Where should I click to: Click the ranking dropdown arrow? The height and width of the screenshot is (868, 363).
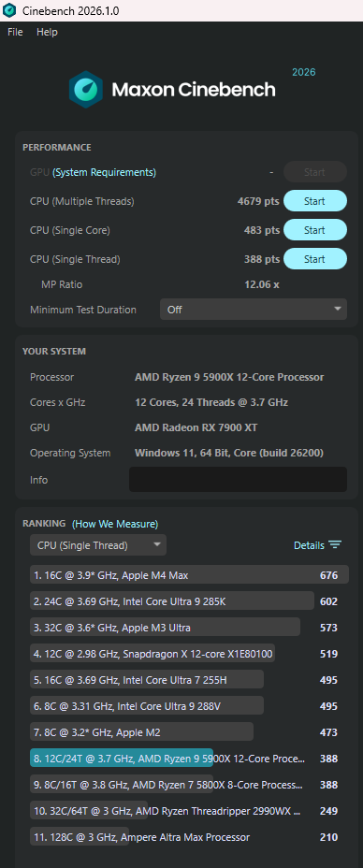157,544
